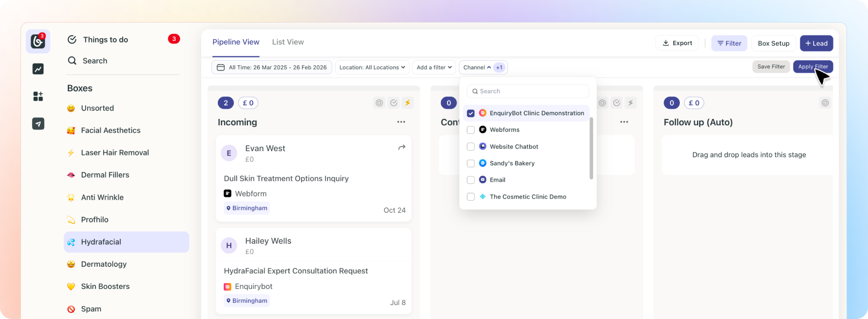The height and width of the screenshot is (319, 868).
Task: Open the Facial Aesthetics box
Action: (126, 130)
